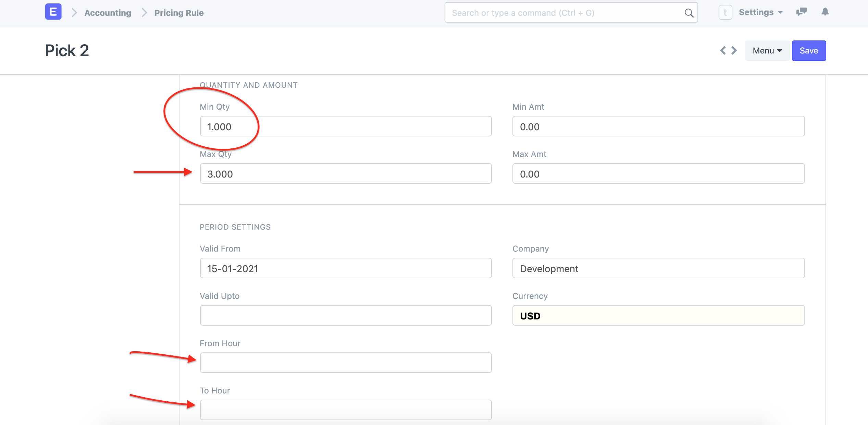Focus the search command bar
Viewport: 868px width, 425px height.
point(565,13)
